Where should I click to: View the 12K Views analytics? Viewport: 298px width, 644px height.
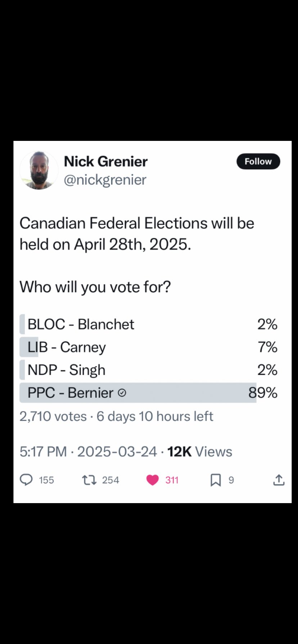(x=200, y=452)
